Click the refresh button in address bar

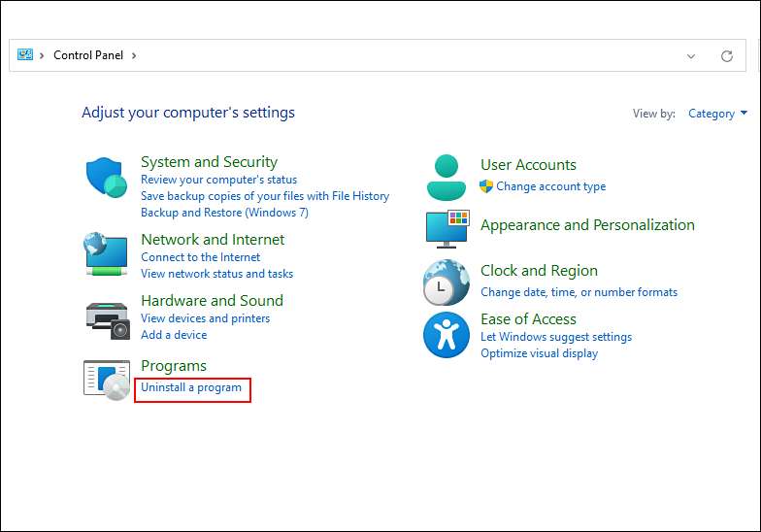pos(726,56)
